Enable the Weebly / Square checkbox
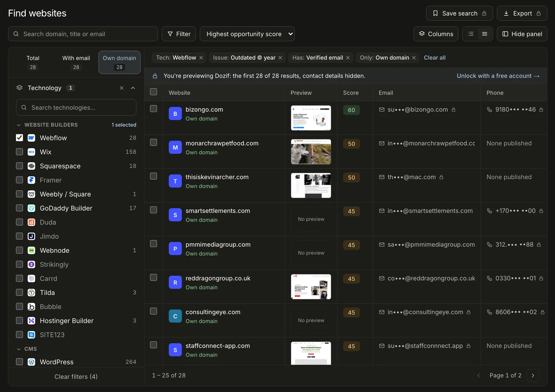The image size is (555, 392). (19, 194)
